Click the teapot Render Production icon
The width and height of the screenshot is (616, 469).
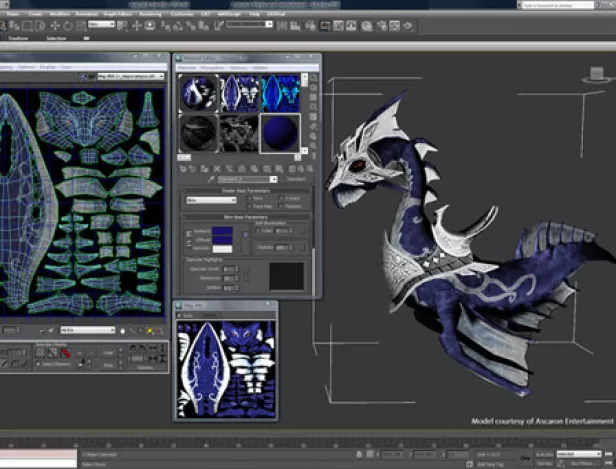pos(408,26)
